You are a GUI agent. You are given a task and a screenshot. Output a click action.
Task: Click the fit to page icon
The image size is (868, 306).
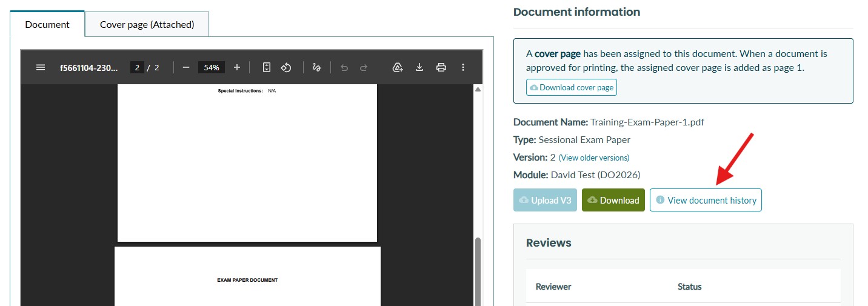tap(267, 67)
